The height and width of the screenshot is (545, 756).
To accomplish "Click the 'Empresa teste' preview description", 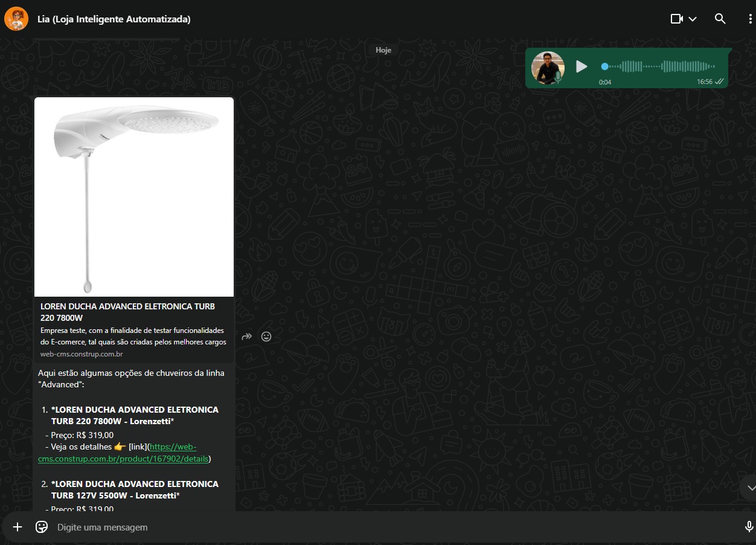I will [133, 336].
